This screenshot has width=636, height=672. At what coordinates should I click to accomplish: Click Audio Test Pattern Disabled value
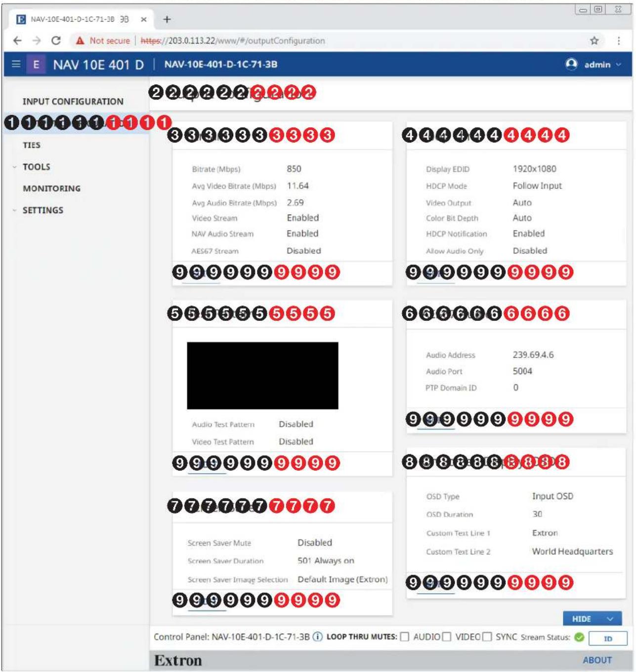coord(296,424)
